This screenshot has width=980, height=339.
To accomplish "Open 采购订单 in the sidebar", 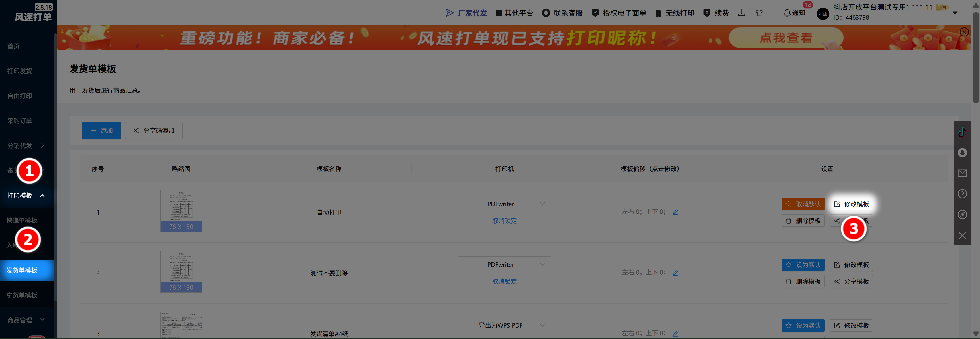I will point(20,121).
